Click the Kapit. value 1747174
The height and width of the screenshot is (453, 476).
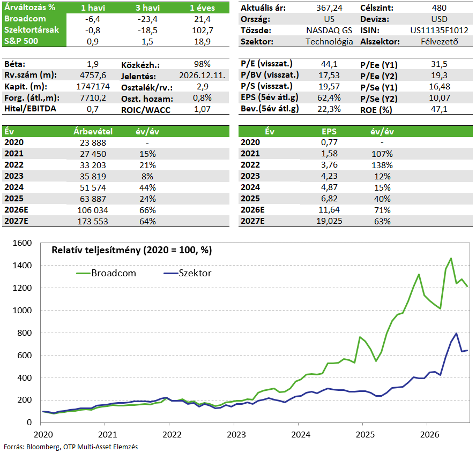click(93, 87)
